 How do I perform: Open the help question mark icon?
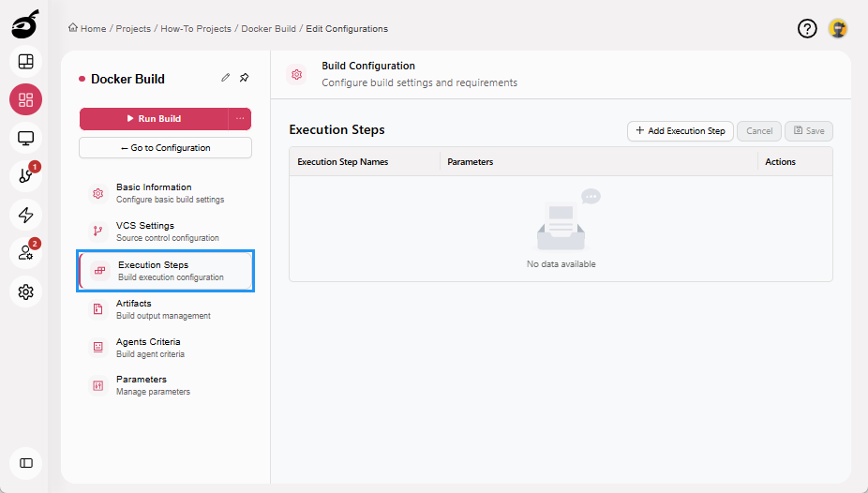(x=807, y=28)
